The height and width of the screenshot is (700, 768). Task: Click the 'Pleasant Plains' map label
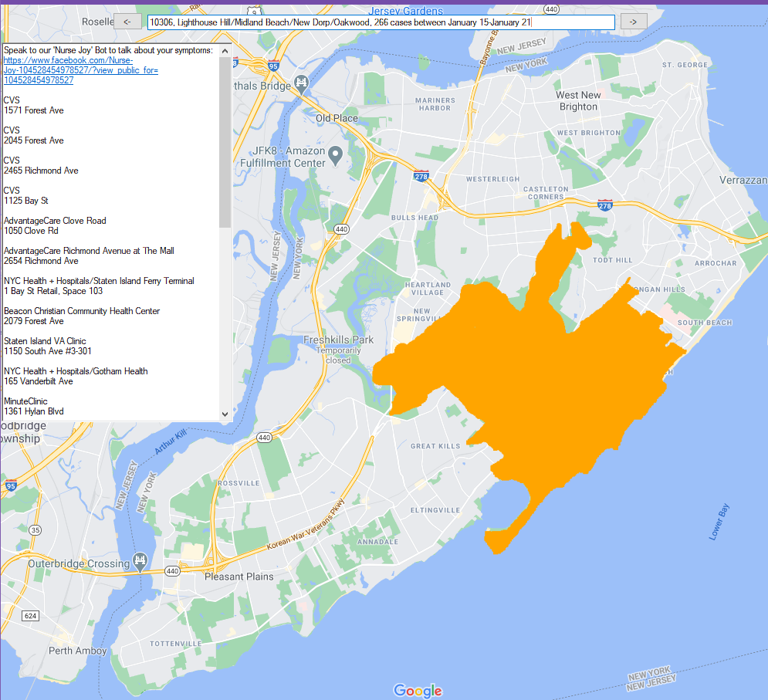pos(239,577)
